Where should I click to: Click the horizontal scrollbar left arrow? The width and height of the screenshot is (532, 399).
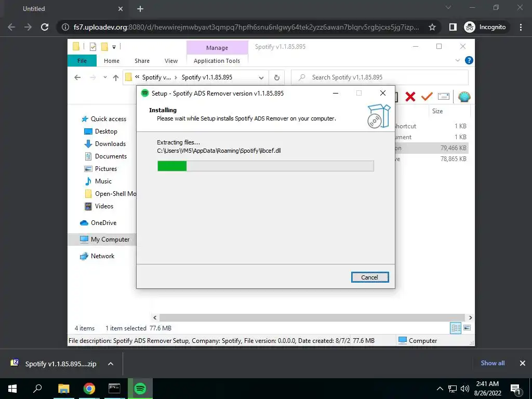pos(155,317)
